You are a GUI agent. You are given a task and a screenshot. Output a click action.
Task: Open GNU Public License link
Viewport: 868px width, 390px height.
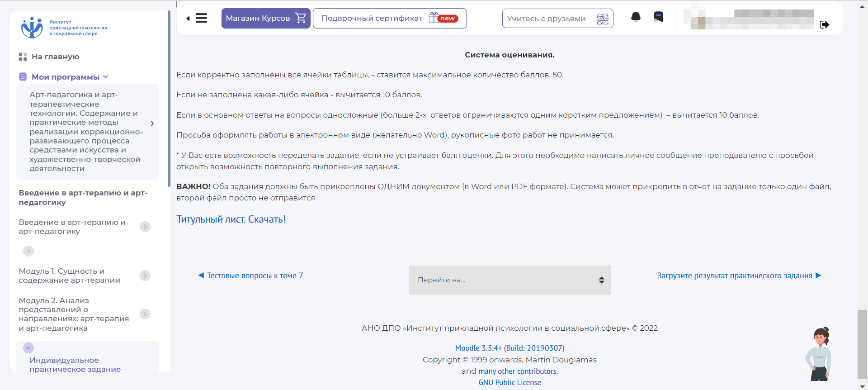(509, 382)
